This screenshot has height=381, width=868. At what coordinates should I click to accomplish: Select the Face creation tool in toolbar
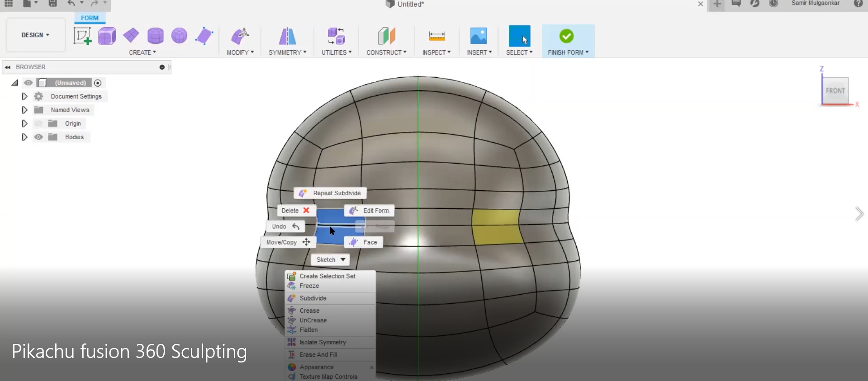coord(204,36)
